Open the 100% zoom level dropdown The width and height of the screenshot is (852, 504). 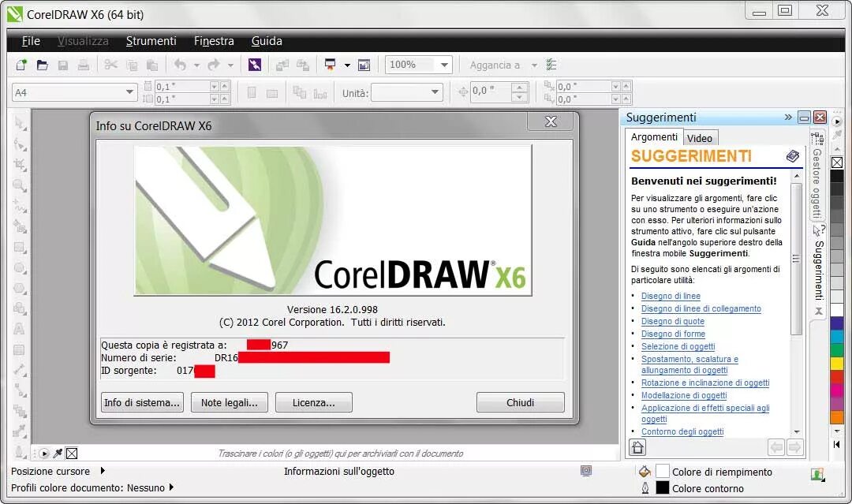444,65
